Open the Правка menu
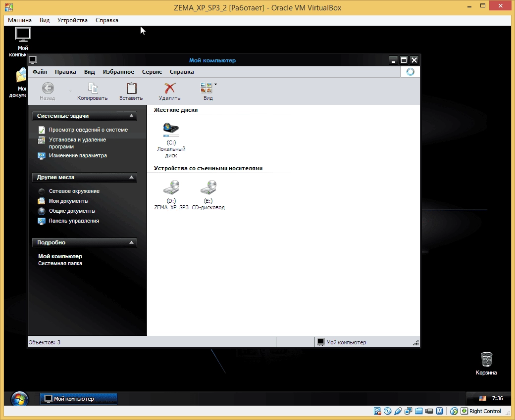Viewport: 515px width, 420px height. (x=65, y=72)
